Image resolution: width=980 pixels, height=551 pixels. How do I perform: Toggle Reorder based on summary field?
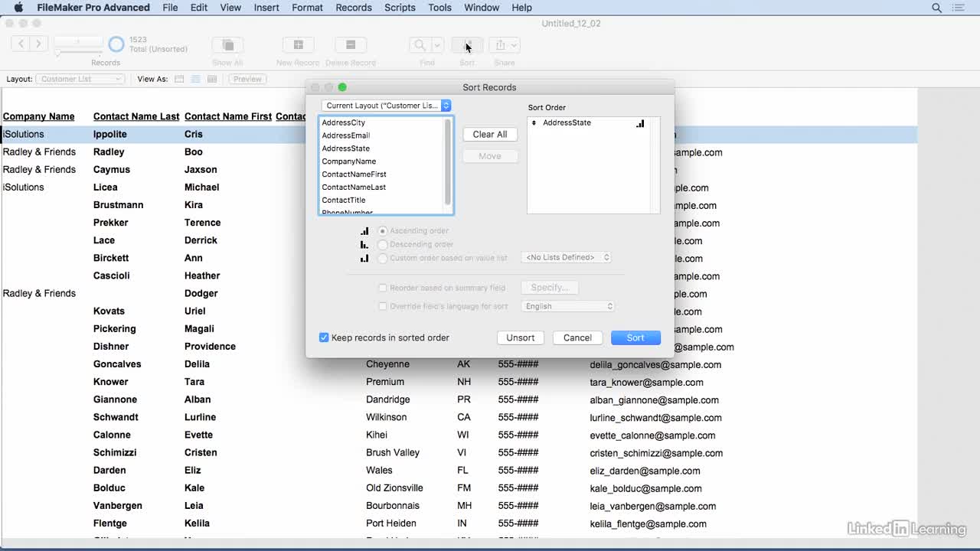pyautogui.click(x=383, y=288)
